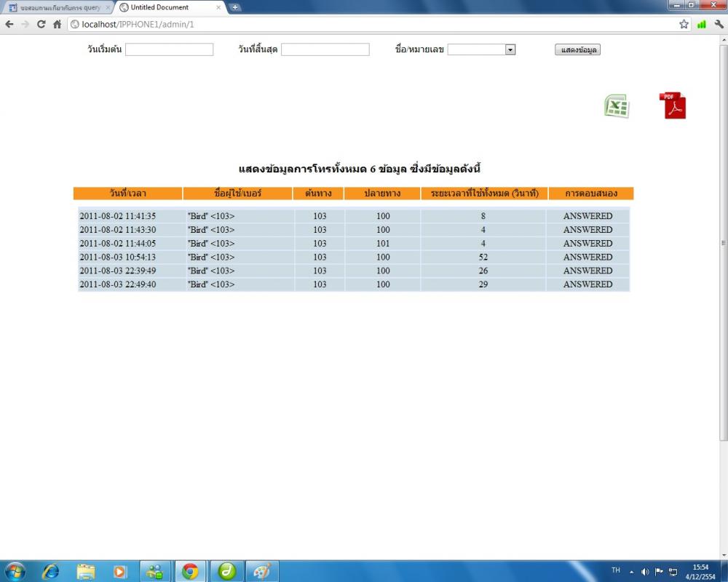Launch Internet Explorer from the taskbar
Image resolution: width=728 pixels, height=582 pixels.
[x=50, y=571]
